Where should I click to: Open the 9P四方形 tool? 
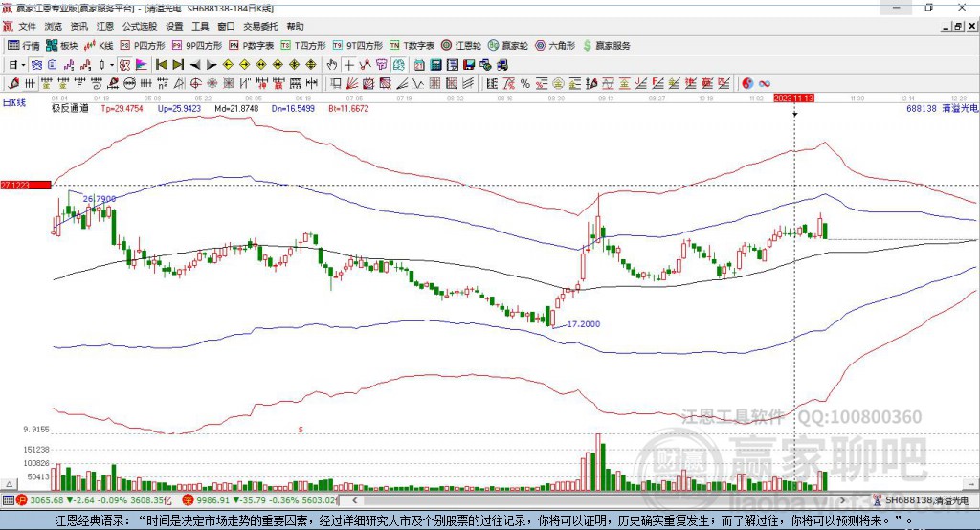(x=197, y=46)
